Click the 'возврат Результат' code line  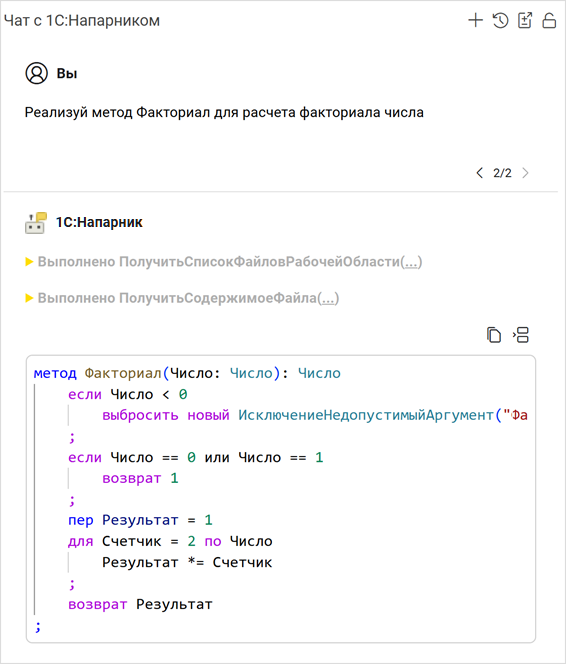tap(140, 604)
